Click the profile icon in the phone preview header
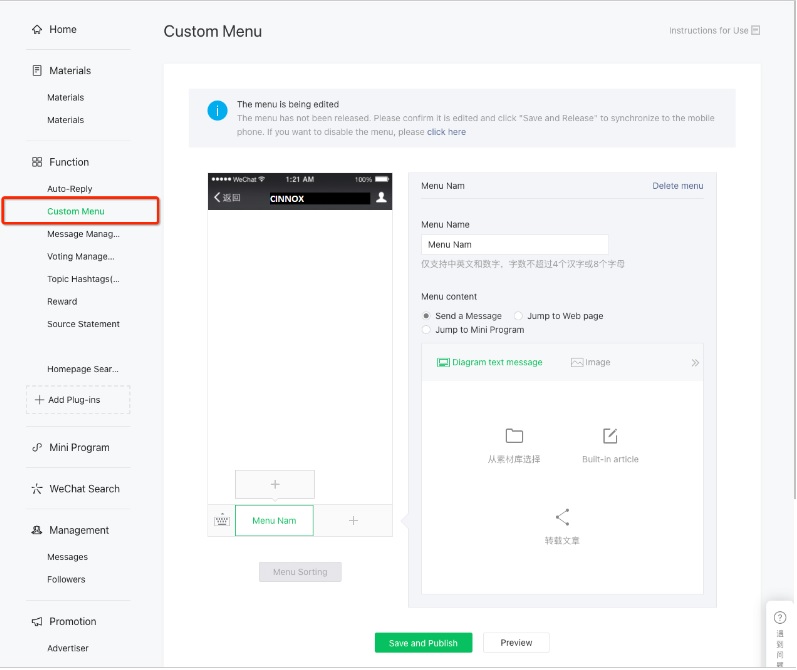 point(381,198)
